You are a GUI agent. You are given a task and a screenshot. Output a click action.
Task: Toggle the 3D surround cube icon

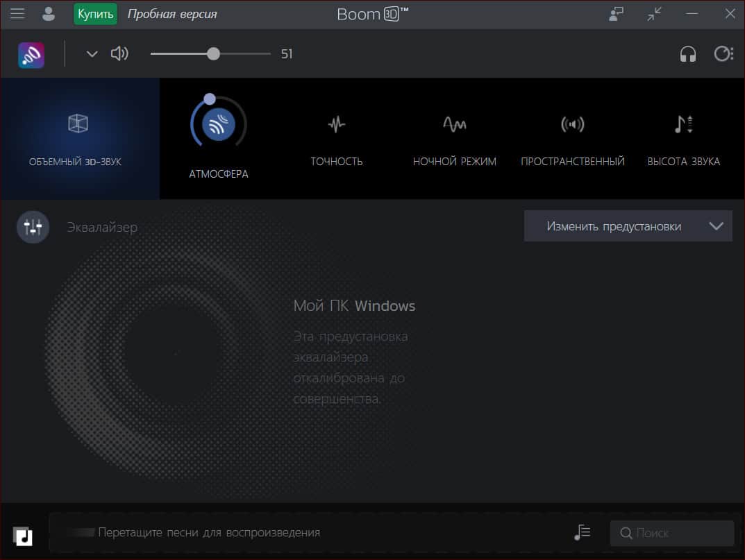(78, 124)
